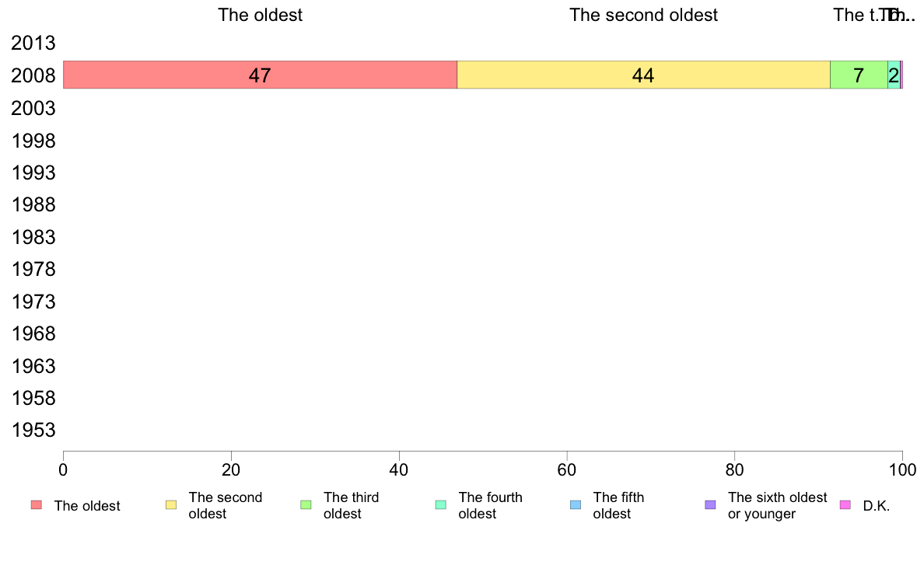Click 'The oldest' header above the chart
924x572 pixels.
click(x=260, y=15)
